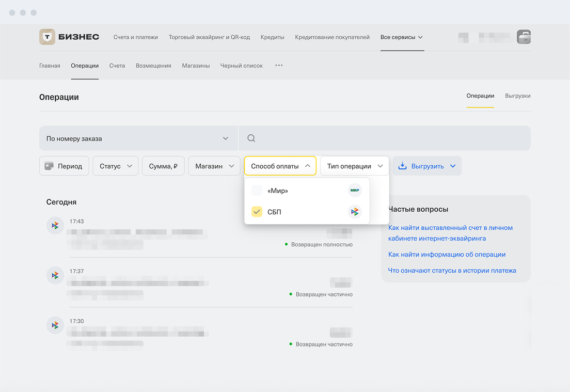Open link Как найти информацию об операции
570x392 pixels.
(x=447, y=255)
